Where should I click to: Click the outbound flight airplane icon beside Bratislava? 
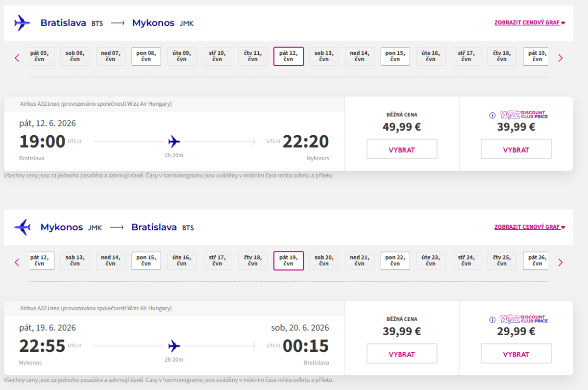22,23
